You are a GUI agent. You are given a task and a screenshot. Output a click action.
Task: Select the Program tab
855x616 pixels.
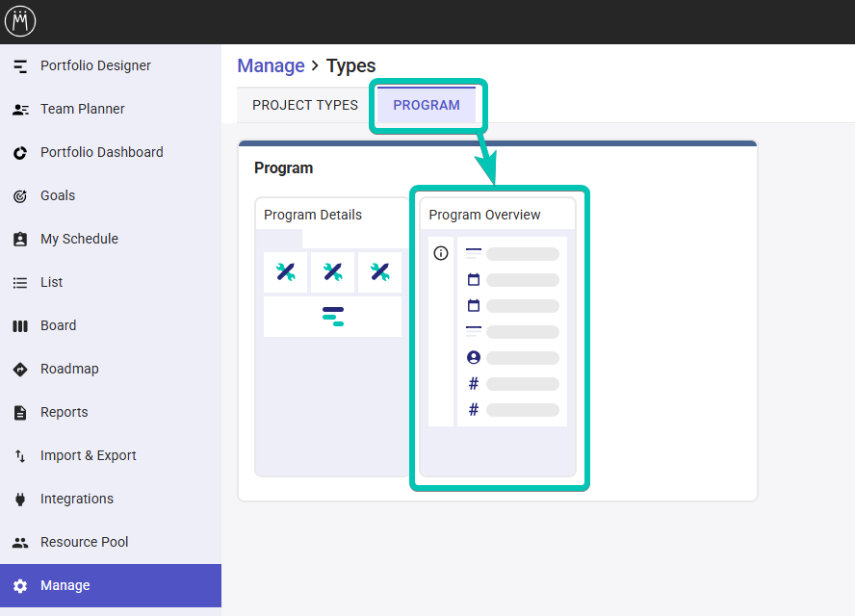[426, 105]
